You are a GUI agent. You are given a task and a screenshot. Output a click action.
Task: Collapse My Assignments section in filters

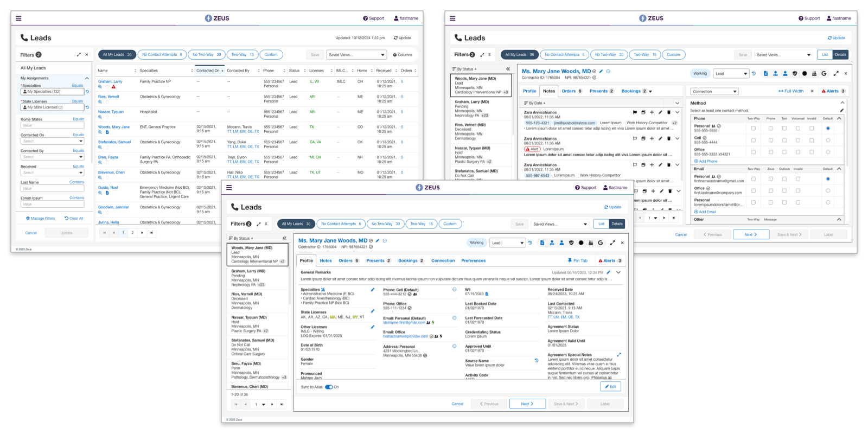[87, 79]
